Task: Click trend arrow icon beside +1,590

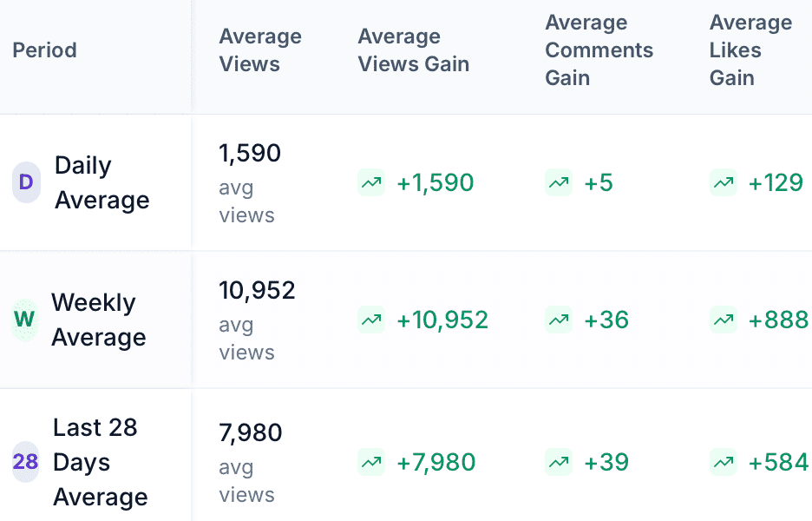Action: pos(371,182)
